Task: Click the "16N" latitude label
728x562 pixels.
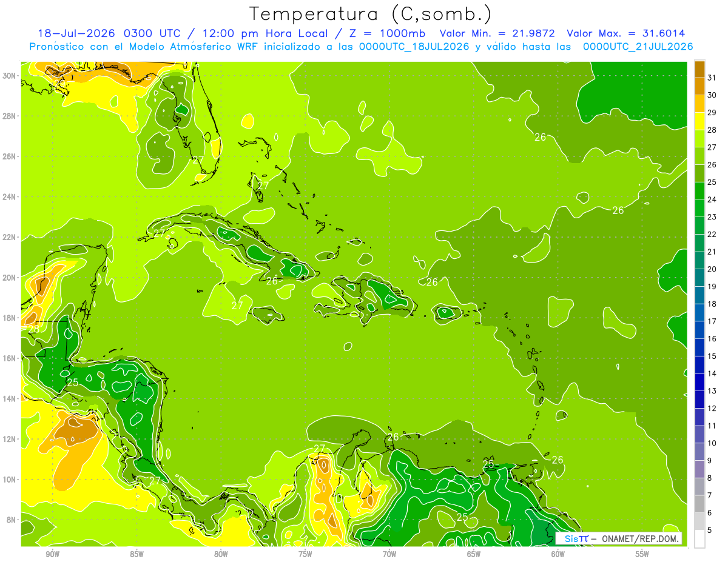Action: pyautogui.click(x=10, y=358)
